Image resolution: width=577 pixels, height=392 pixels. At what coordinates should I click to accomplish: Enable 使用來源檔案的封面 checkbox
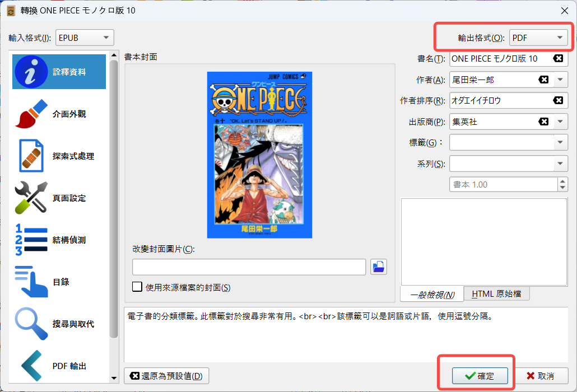click(137, 287)
